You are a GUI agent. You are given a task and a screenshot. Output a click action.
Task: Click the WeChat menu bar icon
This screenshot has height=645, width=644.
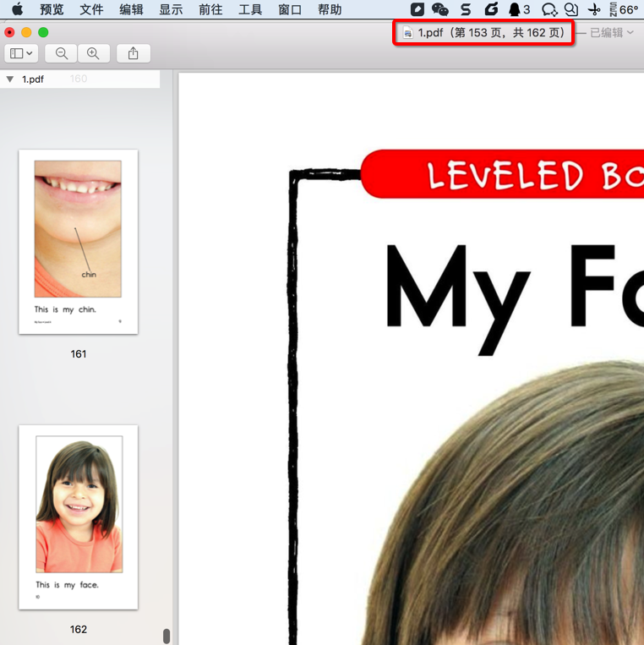(x=440, y=9)
